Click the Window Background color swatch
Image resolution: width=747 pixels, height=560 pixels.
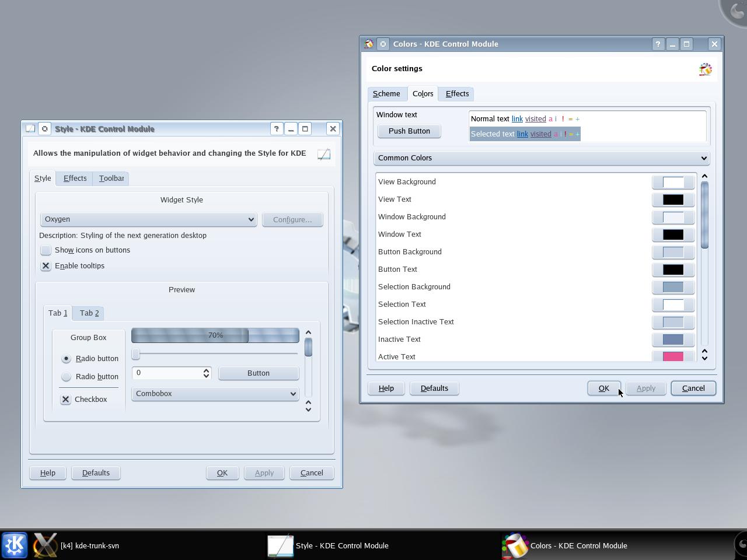[x=673, y=217]
